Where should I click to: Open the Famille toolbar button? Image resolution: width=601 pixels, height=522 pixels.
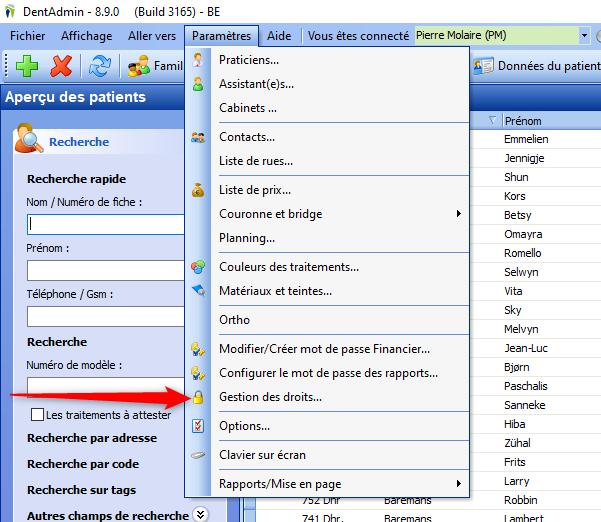(155, 66)
